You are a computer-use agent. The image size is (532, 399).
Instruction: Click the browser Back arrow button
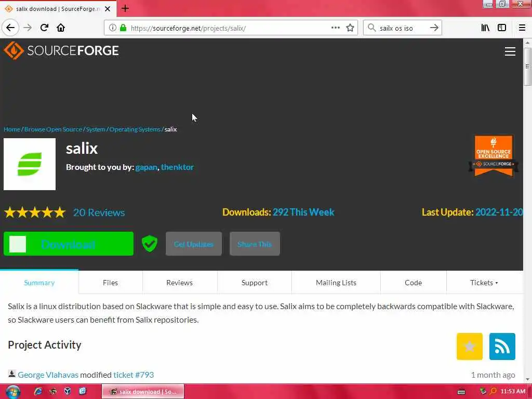coord(10,28)
